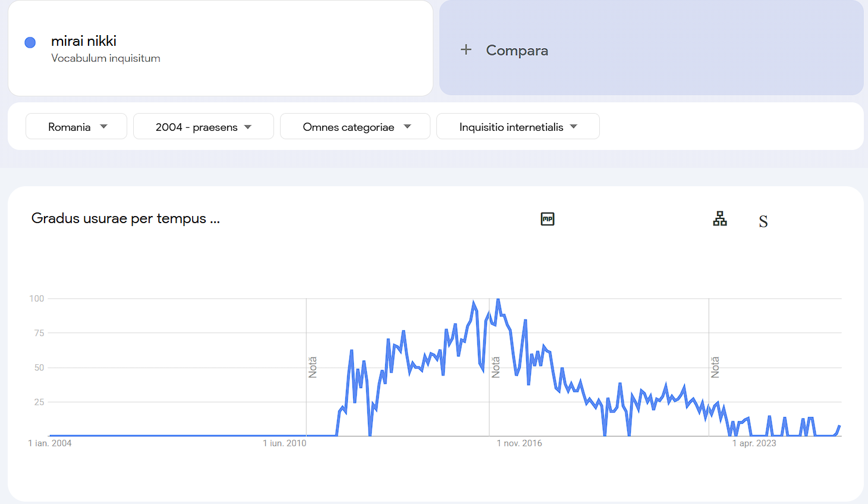The width and height of the screenshot is (868, 504).
Task: Click the 1 nov. 2016 axis label
Action: 520,443
